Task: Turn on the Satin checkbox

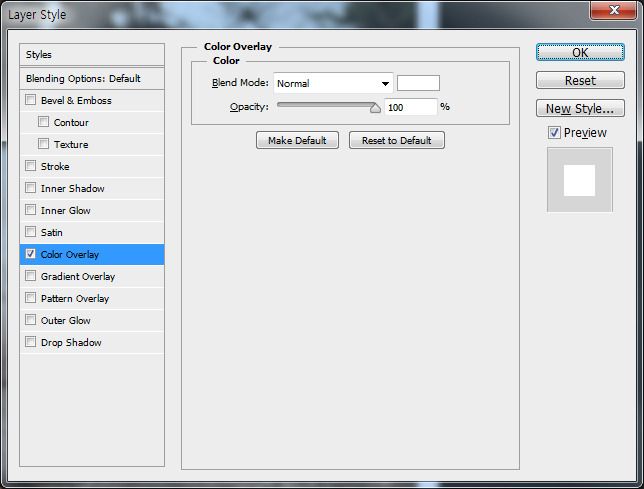Action: [30, 232]
